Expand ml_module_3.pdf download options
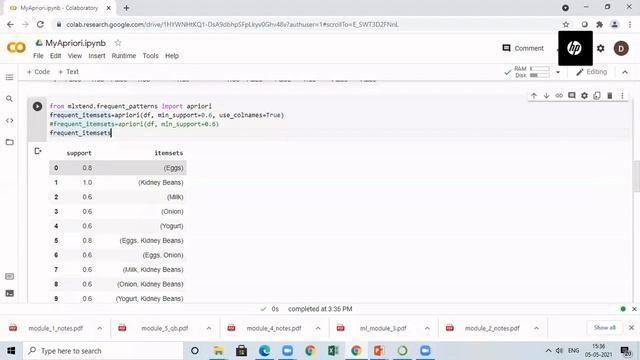This screenshot has width=640, height=360. [427, 328]
